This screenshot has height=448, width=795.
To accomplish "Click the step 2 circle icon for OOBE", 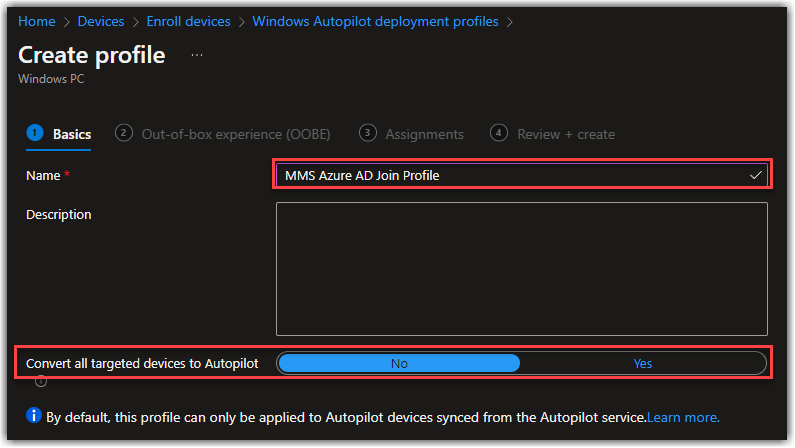I will (124, 133).
